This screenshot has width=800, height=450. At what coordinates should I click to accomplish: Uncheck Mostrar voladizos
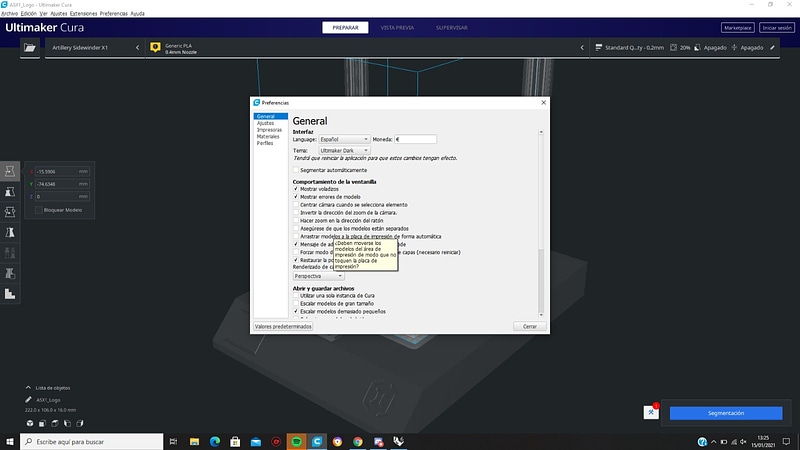pyautogui.click(x=296, y=189)
